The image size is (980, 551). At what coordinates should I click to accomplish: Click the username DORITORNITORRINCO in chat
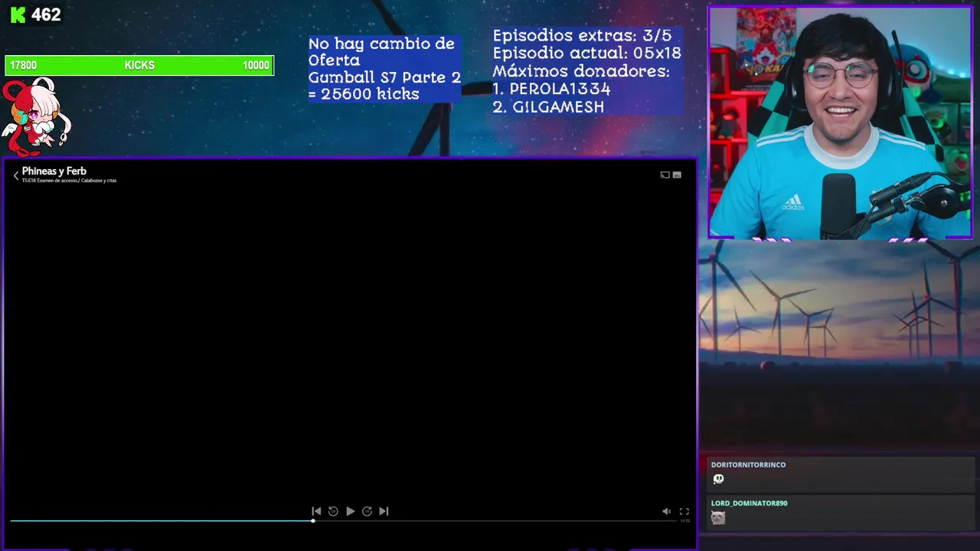point(748,465)
